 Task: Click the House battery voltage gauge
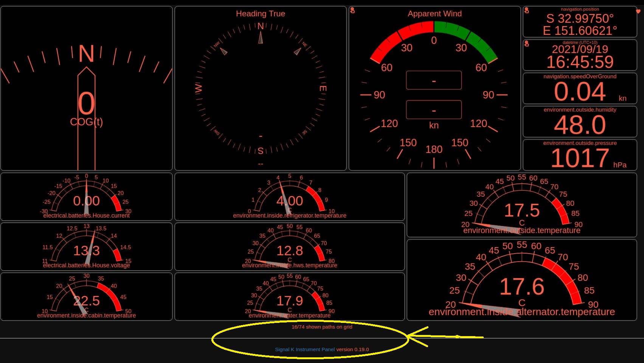pos(86,247)
